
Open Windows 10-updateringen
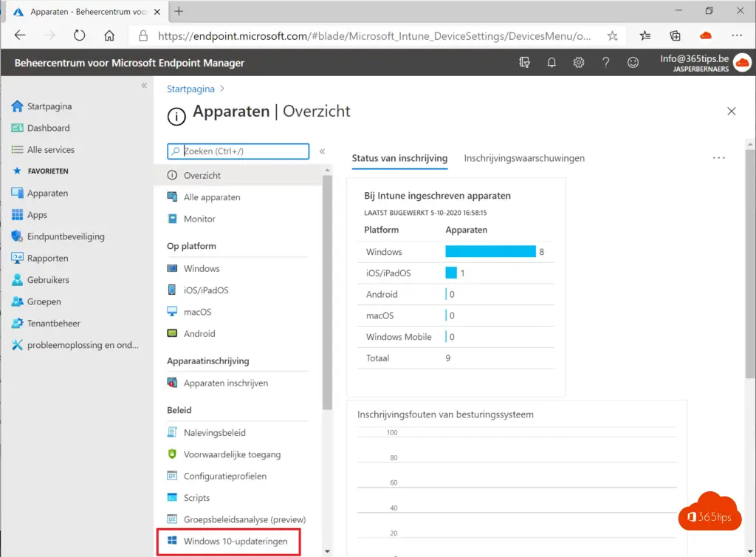[236, 541]
